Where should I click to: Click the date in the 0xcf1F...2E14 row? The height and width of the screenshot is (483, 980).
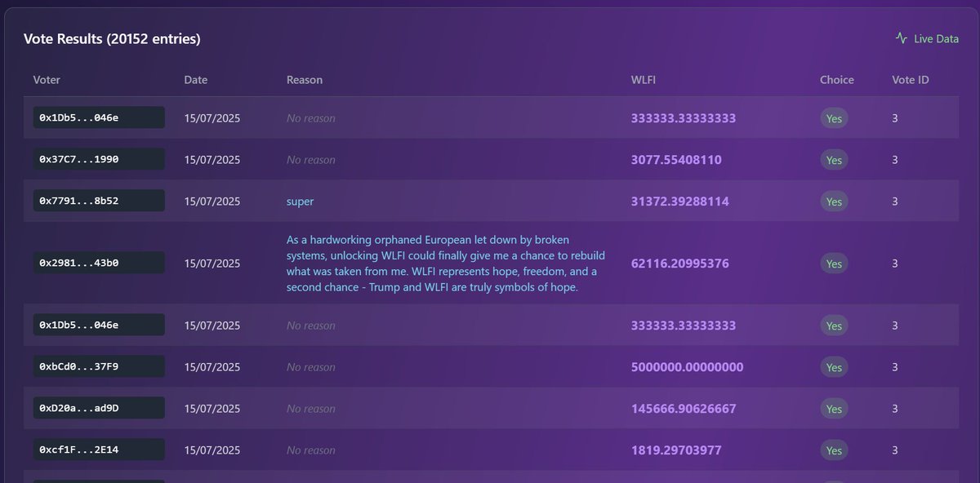[212, 450]
